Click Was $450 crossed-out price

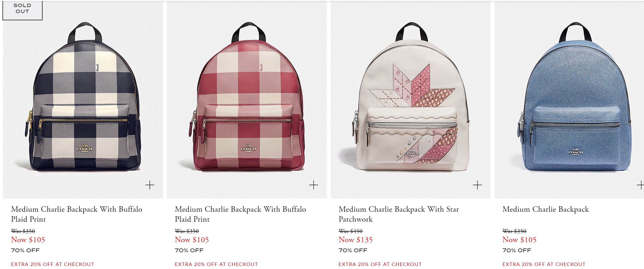tap(350, 231)
